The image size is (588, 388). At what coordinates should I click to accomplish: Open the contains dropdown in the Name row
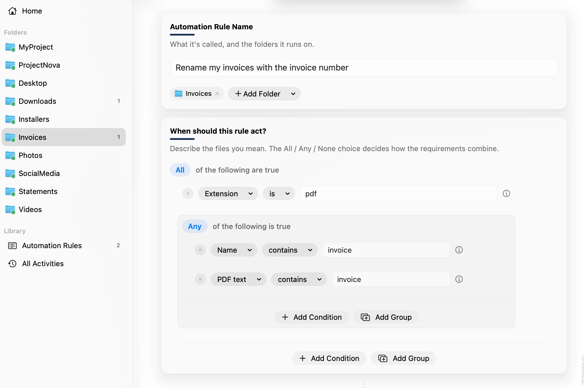[x=289, y=250]
